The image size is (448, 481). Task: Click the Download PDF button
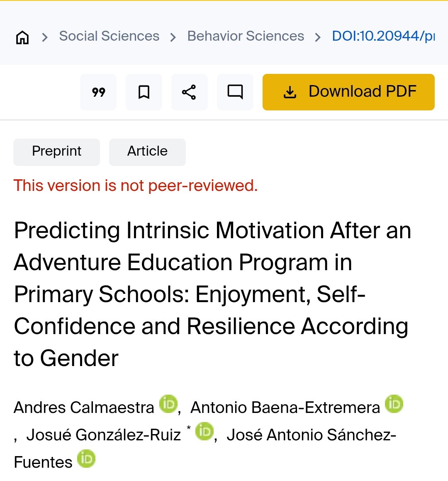(x=348, y=92)
